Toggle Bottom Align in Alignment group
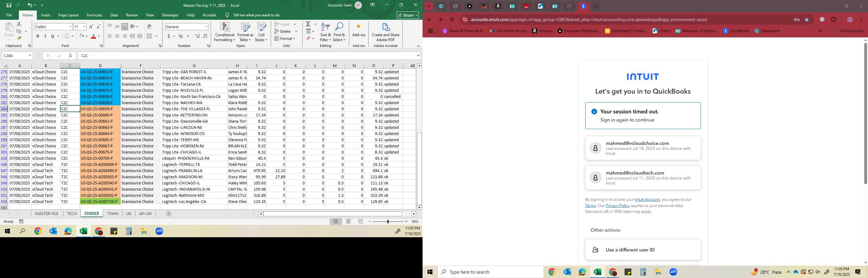 125,27
